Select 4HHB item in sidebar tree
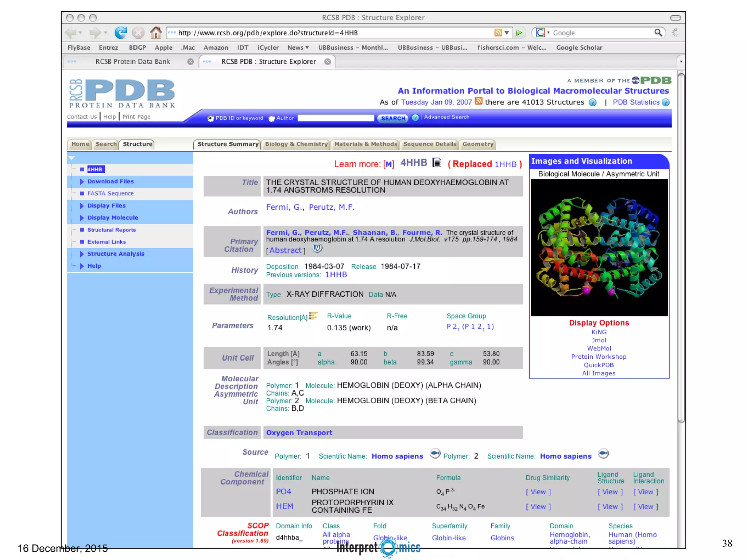747x560 pixels. [96, 170]
